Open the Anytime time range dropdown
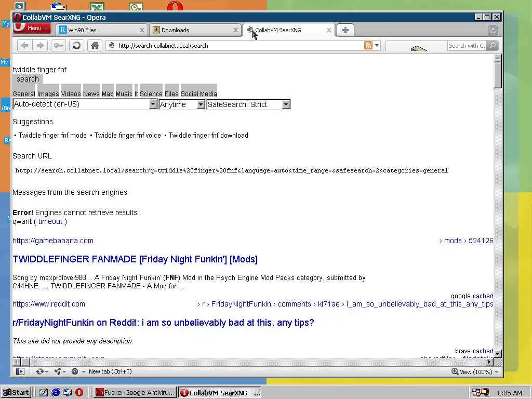532x399 pixels. pos(182,104)
